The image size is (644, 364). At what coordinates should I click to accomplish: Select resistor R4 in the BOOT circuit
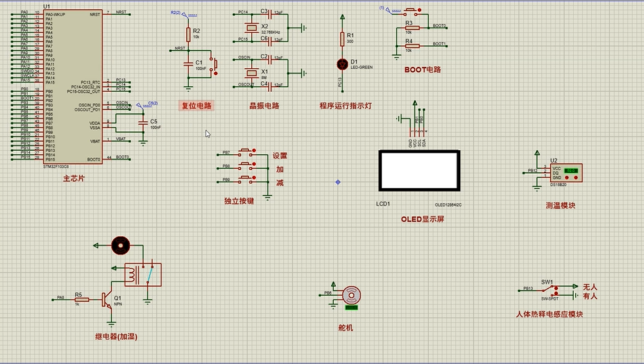tap(413, 46)
